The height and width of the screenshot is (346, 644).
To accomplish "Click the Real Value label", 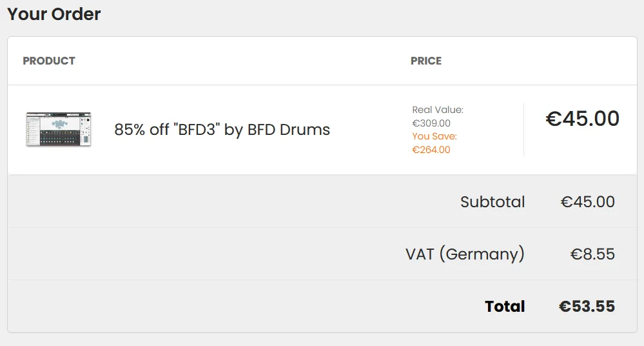I will point(438,110).
